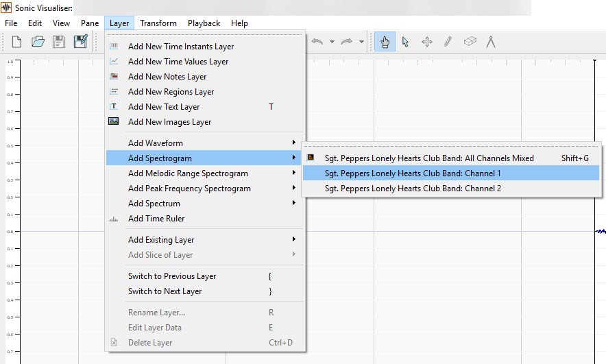
Task: Expand the Add Spectrum submenu
Action: (x=204, y=204)
